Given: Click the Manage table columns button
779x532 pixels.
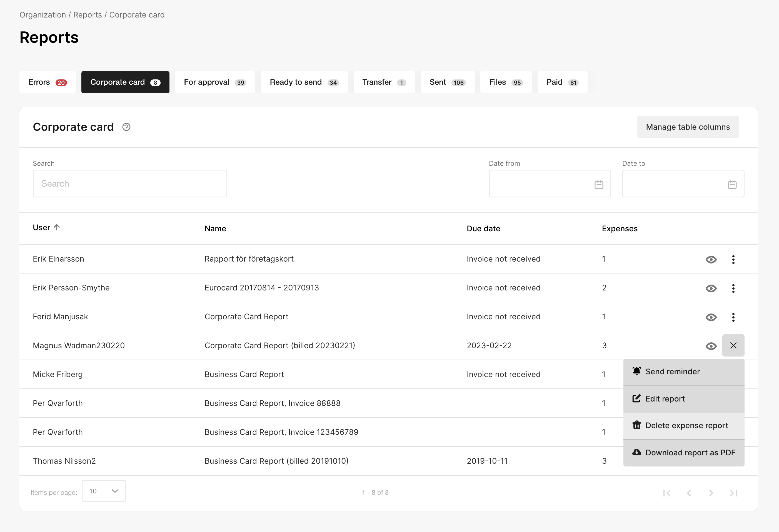Looking at the screenshot, I should [x=688, y=127].
